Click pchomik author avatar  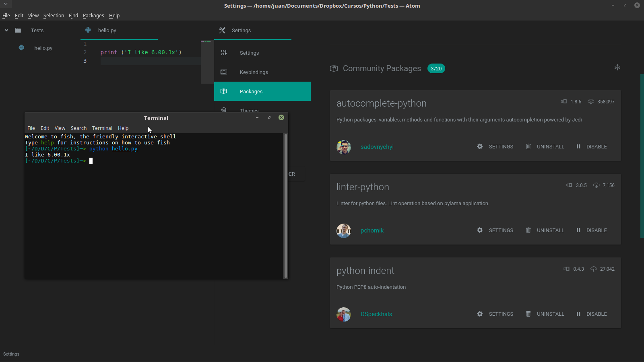point(344,231)
